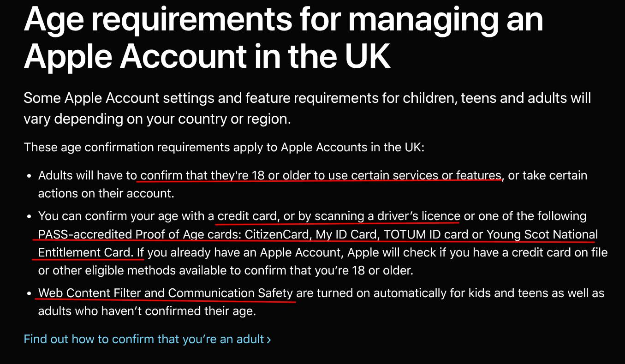The height and width of the screenshot is (364, 625).
Task: Click the 'Apple Account in the UK' heading line
Action: click(x=207, y=56)
